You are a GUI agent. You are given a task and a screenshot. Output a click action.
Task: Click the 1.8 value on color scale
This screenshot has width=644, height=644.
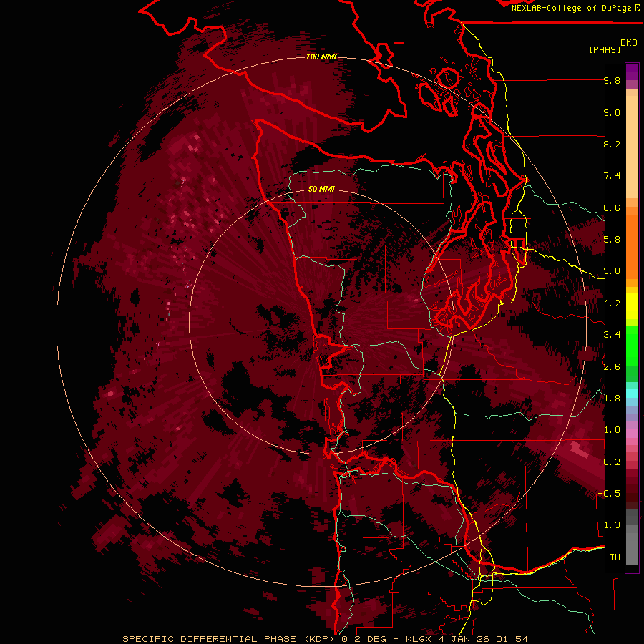click(612, 399)
